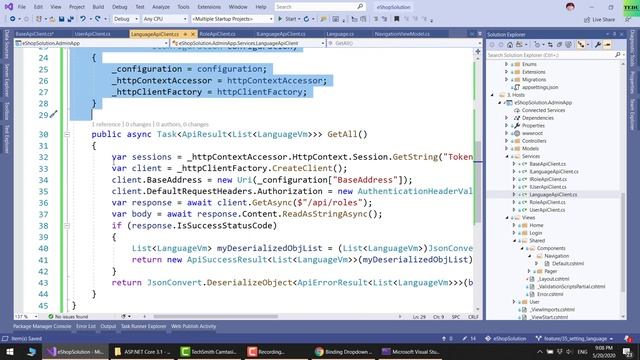Open the eShopSolution.AdminApp project dropdown
Image resolution: width=640 pixels, height=360 pixels.
pyautogui.click(x=91, y=43)
